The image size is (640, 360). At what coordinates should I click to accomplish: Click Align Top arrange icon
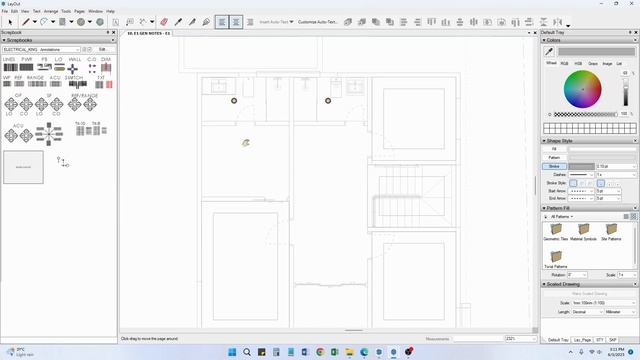pyautogui.click(x=431, y=22)
